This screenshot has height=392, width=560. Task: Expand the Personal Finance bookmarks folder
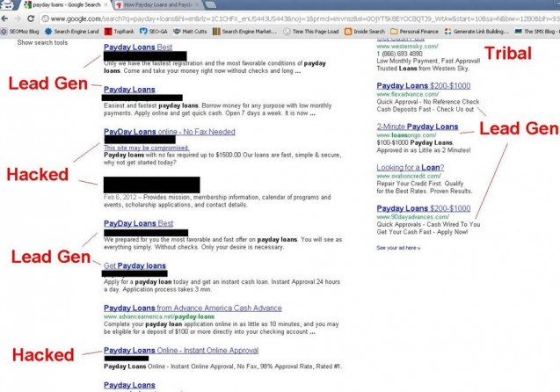point(414,32)
